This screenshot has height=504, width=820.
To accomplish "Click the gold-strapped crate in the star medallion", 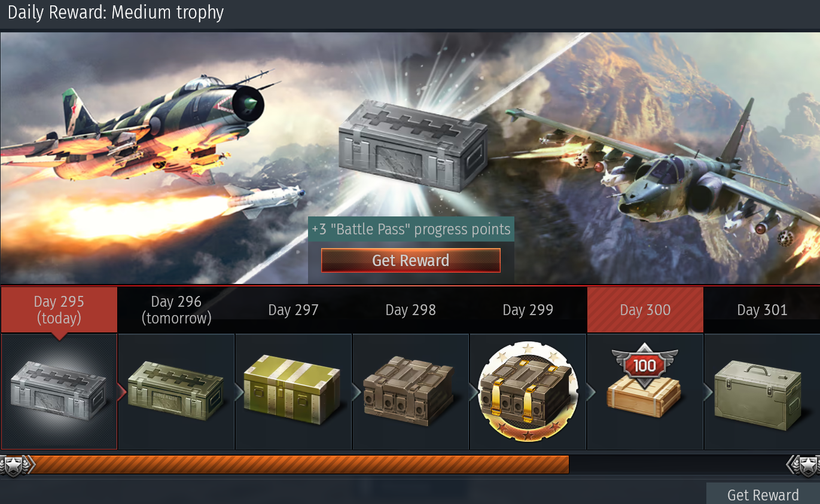I will [528, 392].
